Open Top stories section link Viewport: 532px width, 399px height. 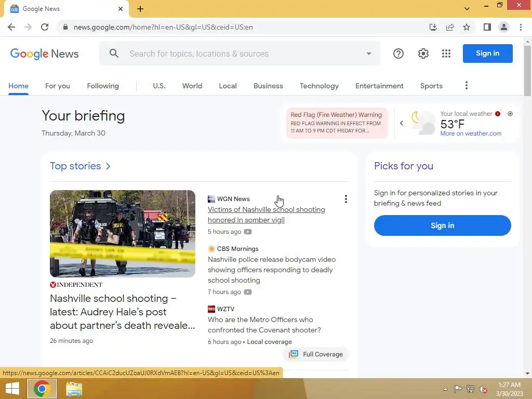click(x=75, y=166)
